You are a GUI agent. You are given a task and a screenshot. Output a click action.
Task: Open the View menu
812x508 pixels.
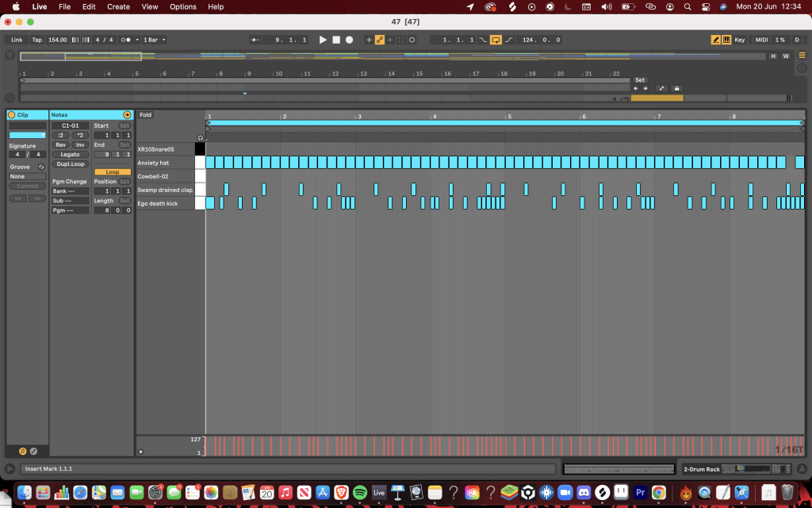pyautogui.click(x=150, y=6)
